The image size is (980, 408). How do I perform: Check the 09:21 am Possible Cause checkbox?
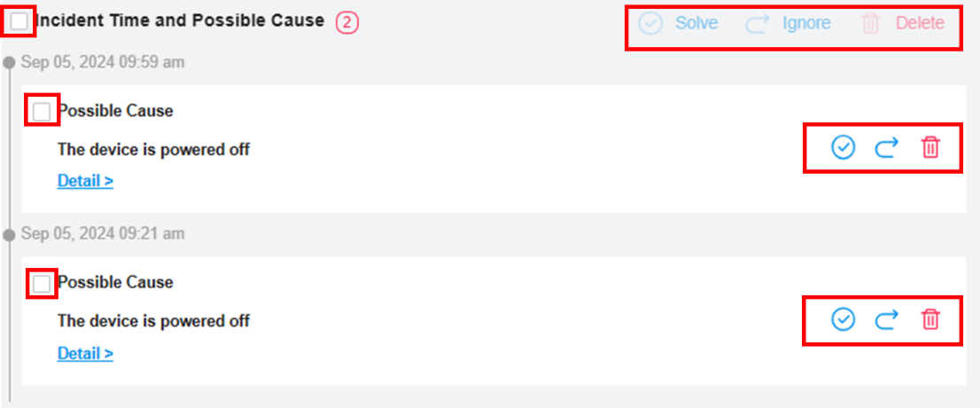[42, 284]
